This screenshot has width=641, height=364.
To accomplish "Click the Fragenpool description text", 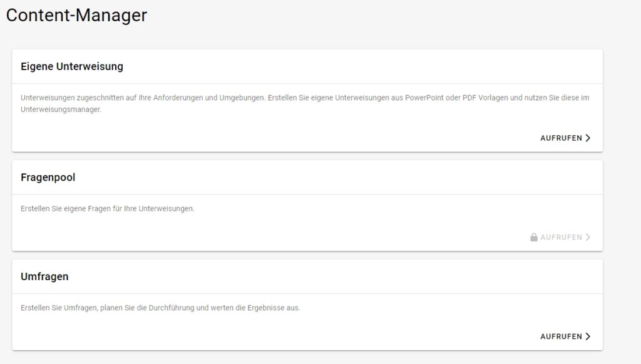I will click(x=107, y=209).
